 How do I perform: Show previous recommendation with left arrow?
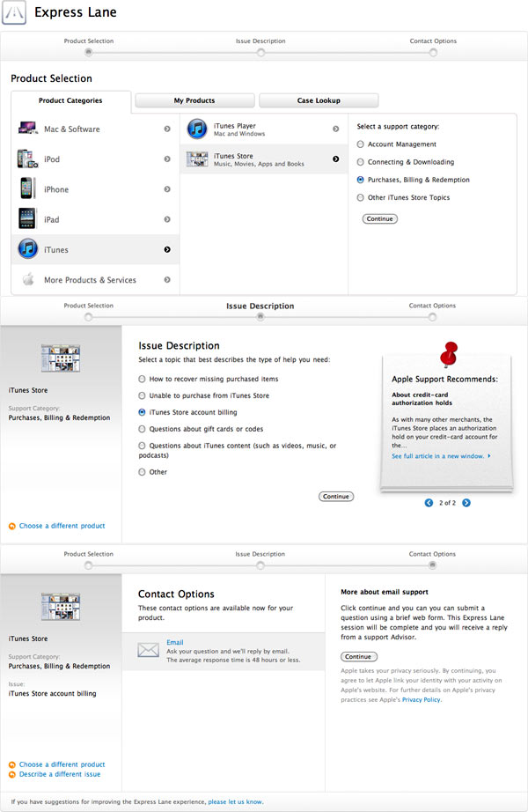[x=429, y=503]
